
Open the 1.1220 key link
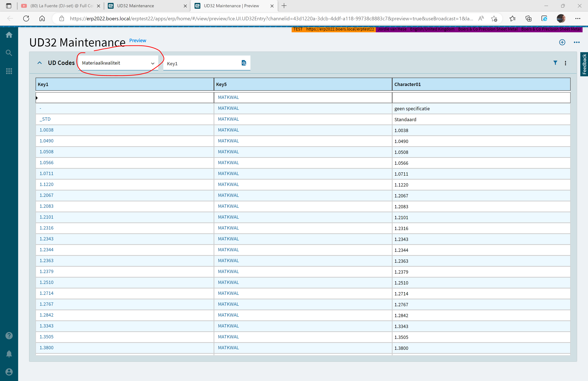tap(46, 185)
